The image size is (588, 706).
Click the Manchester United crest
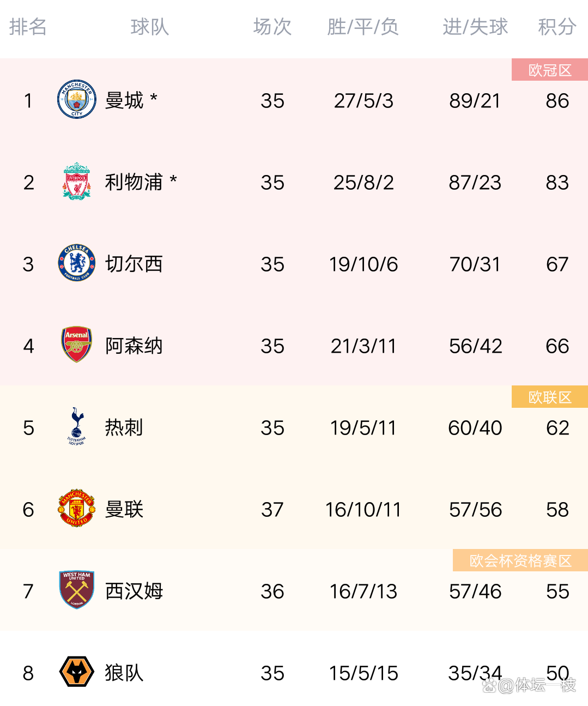[77, 508]
